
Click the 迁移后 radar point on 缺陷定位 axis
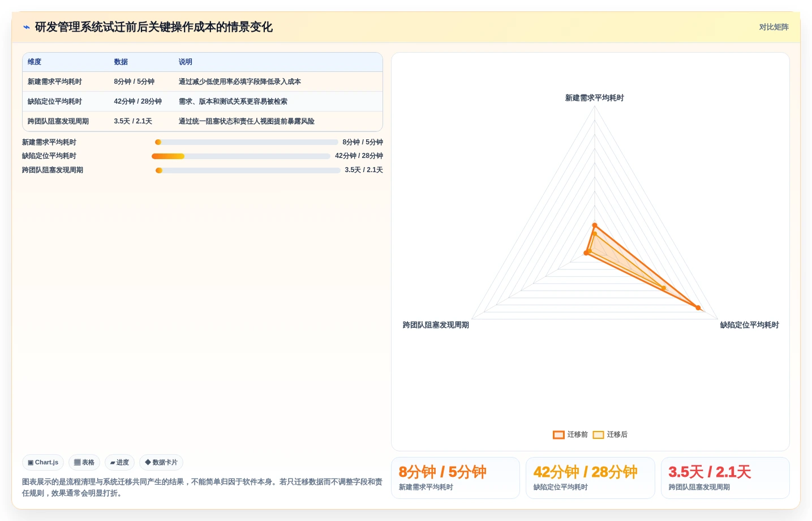click(664, 288)
